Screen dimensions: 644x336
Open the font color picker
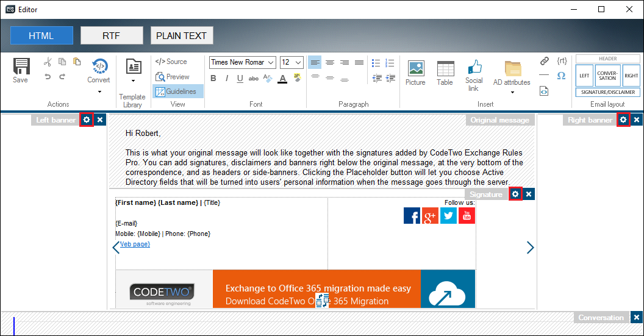click(282, 78)
